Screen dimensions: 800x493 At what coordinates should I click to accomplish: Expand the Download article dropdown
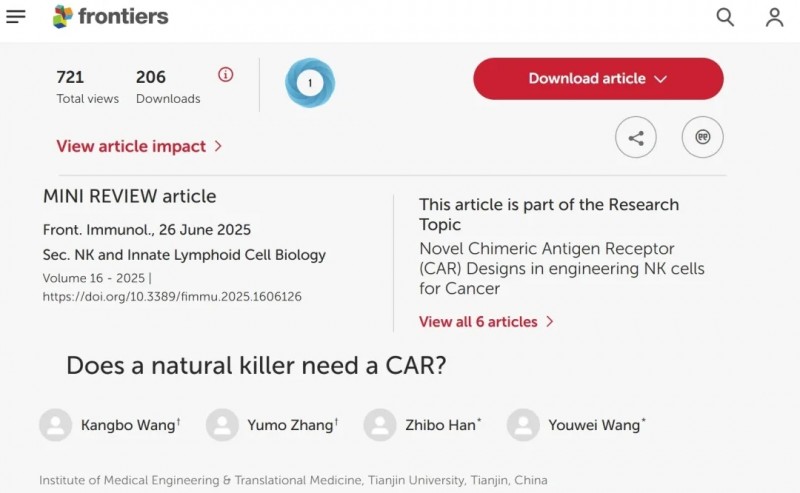pyautogui.click(x=598, y=79)
